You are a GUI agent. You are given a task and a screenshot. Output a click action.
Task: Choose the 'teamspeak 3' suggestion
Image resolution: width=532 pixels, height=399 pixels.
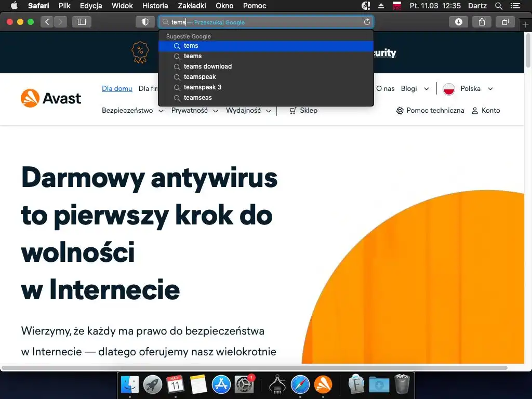pyautogui.click(x=266, y=87)
